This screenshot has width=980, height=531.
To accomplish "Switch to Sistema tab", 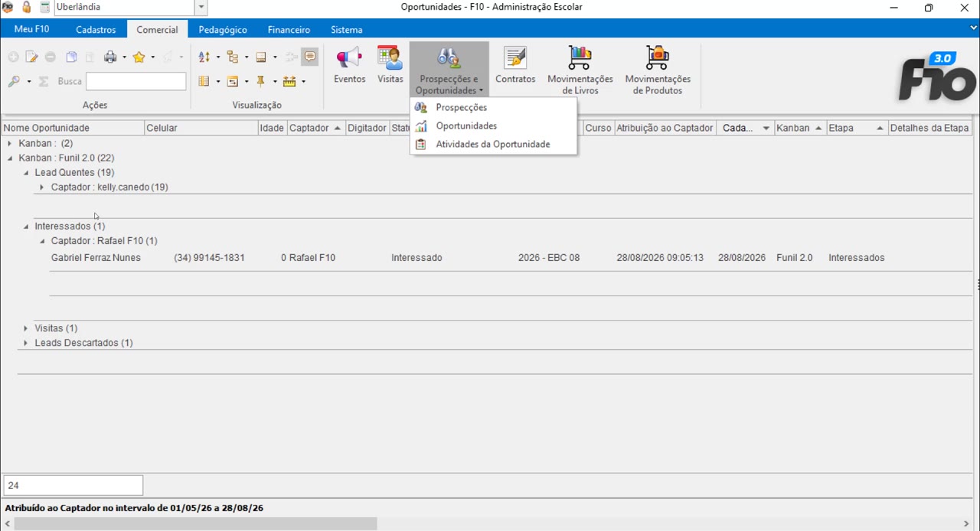I will point(347,29).
